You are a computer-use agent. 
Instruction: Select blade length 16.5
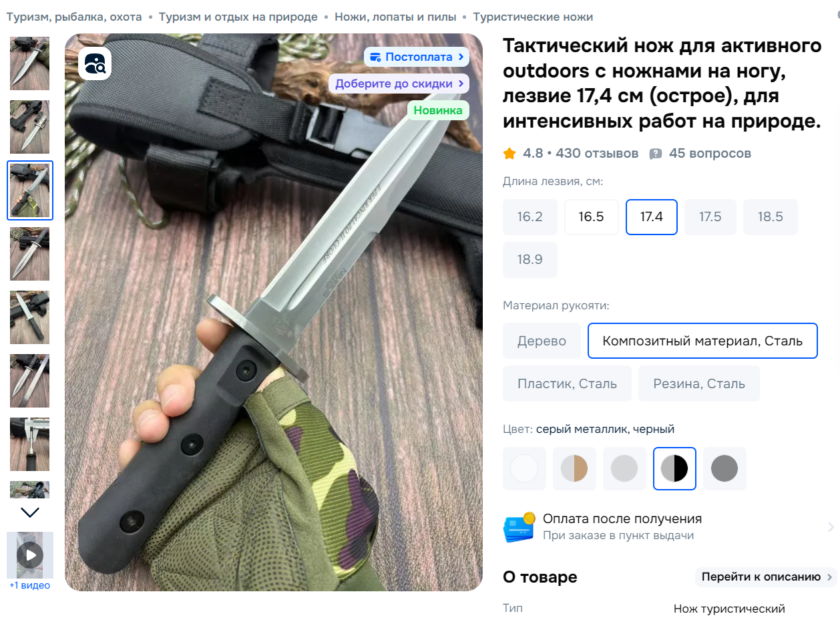591,217
